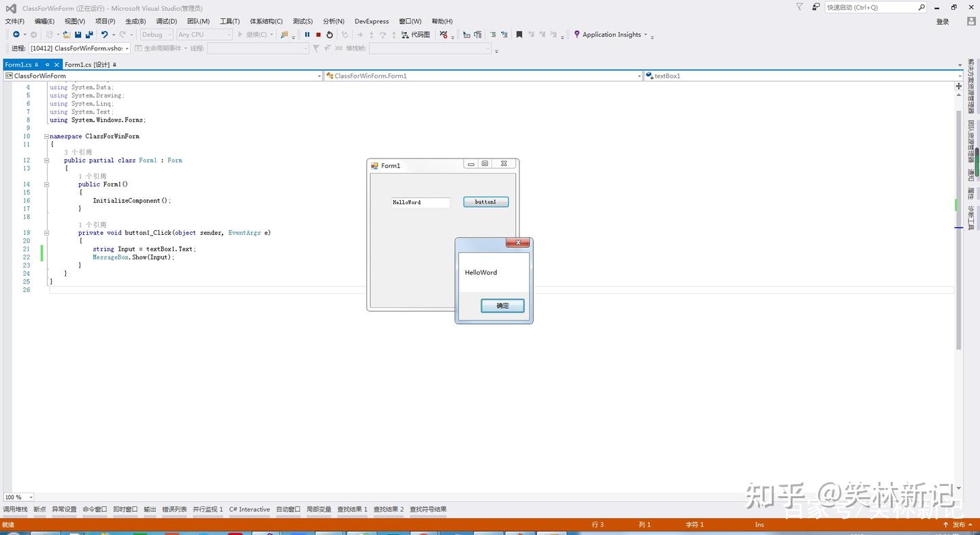
Task: Click button1 on the Form1 window
Action: click(x=486, y=202)
